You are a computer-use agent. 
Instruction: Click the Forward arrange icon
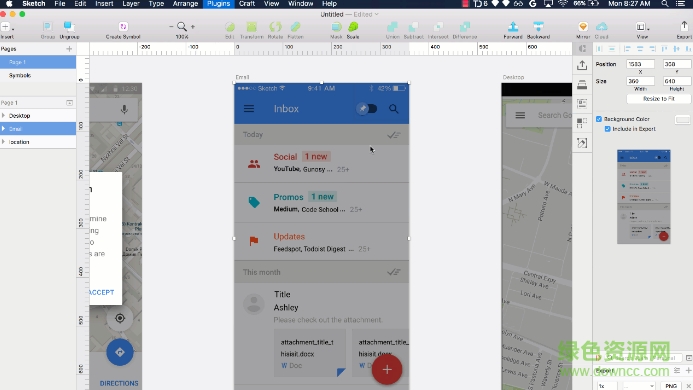click(513, 27)
